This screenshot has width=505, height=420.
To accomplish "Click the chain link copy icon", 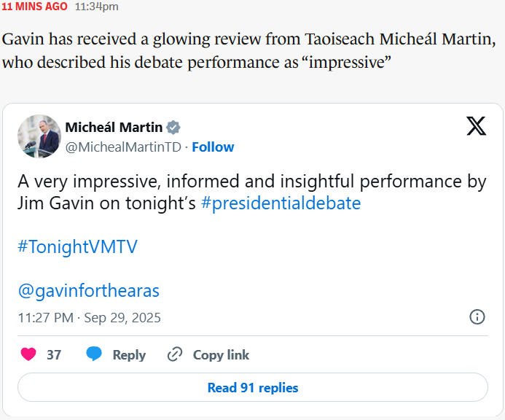I will (x=175, y=355).
